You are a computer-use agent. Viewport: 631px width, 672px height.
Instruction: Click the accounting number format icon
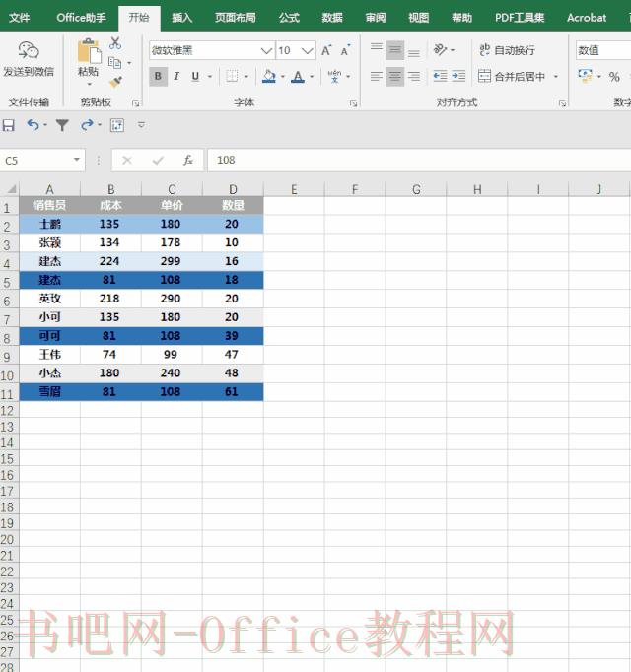tap(585, 76)
